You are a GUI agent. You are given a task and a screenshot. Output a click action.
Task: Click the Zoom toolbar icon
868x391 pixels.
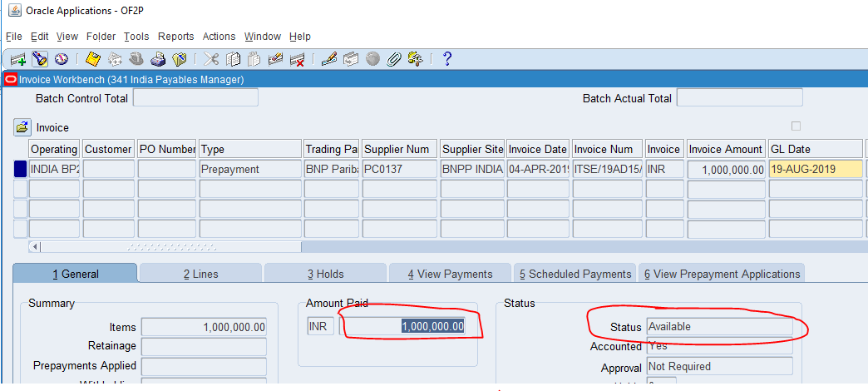point(351,59)
